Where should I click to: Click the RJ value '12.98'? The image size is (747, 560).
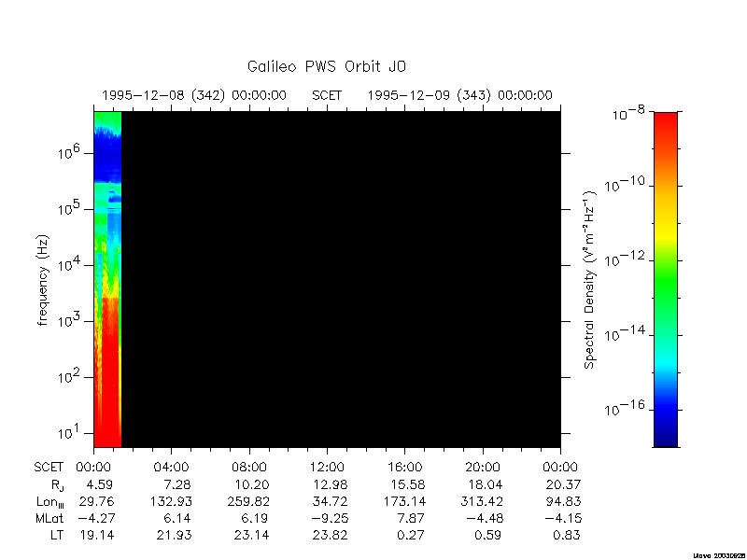click(x=331, y=484)
